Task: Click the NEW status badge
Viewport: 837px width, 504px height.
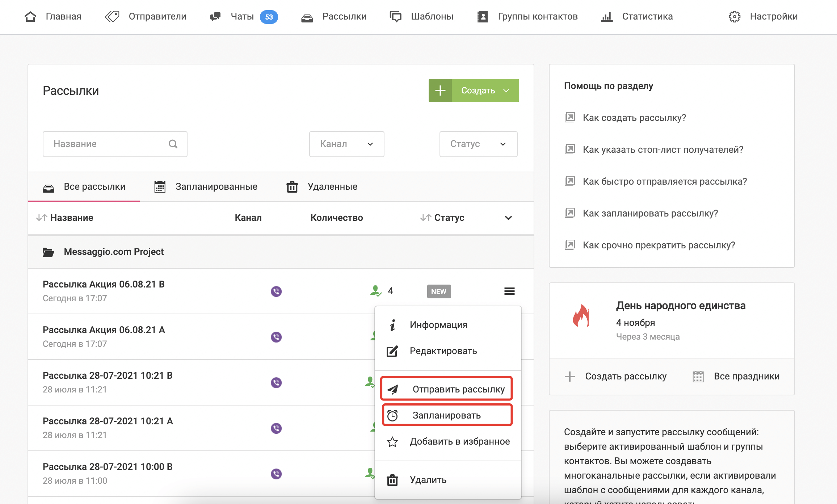Action: pos(439,291)
